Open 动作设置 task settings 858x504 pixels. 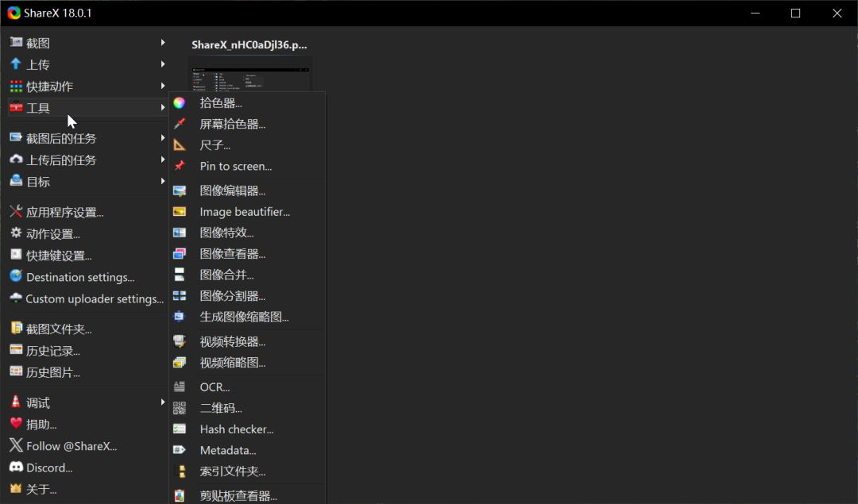click(x=87, y=234)
